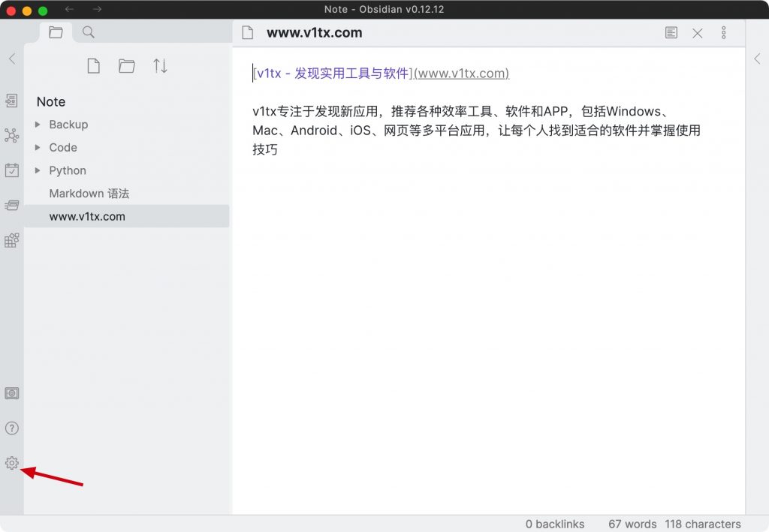Click the Note vault title

tap(51, 101)
